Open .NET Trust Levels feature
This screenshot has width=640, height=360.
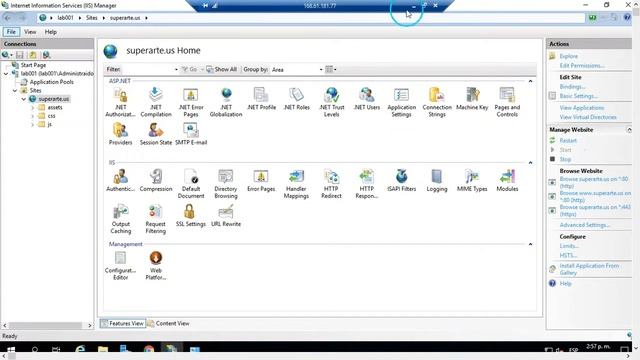[x=331, y=102]
